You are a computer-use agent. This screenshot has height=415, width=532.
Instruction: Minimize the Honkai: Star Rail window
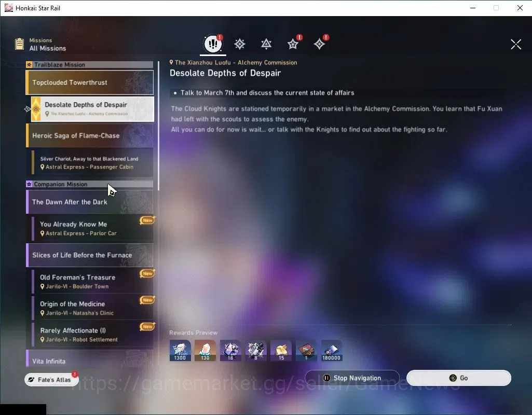(x=473, y=8)
